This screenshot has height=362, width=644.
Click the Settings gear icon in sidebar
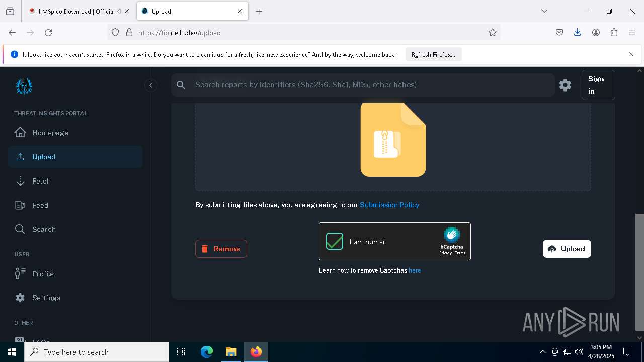tap(20, 298)
